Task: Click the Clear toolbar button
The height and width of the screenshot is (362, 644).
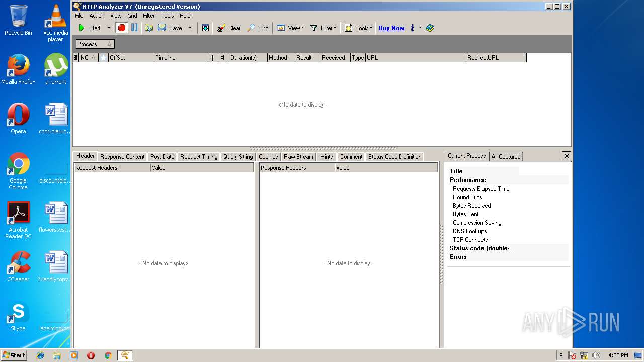Action: coord(229,28)
